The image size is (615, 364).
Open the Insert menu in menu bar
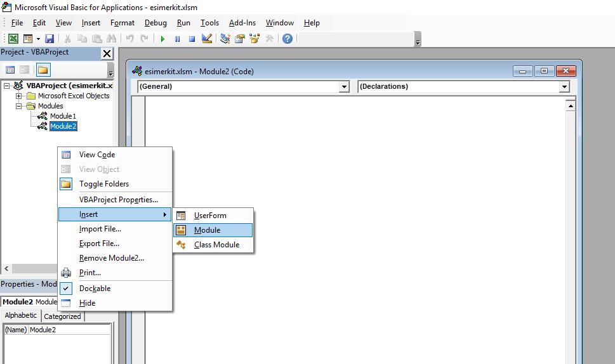pyautogui.click(x=91, y=23)
